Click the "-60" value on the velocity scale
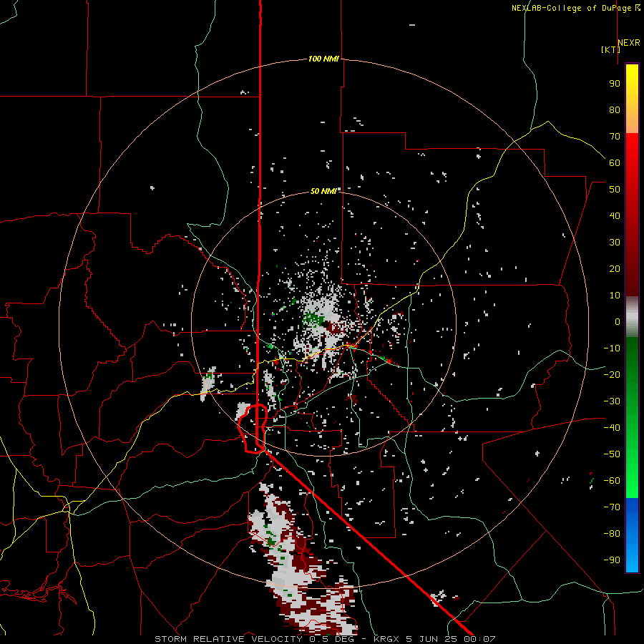 coord(612,481)
